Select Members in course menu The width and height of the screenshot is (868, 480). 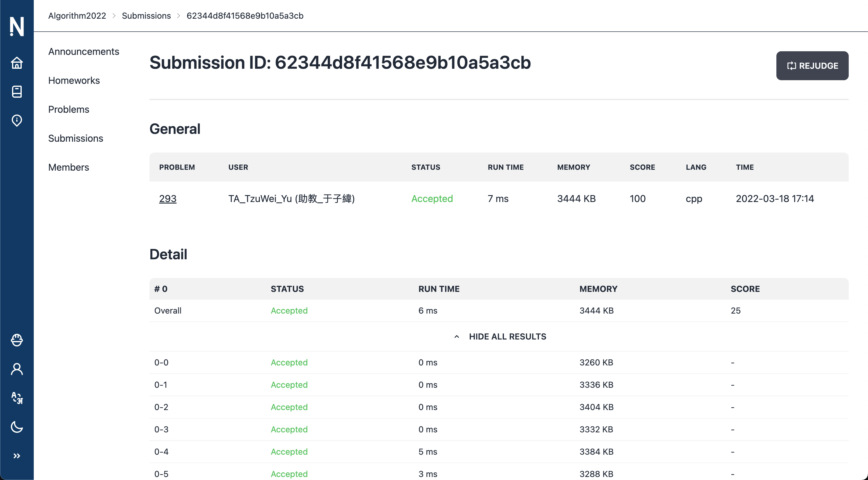point(68,167)
